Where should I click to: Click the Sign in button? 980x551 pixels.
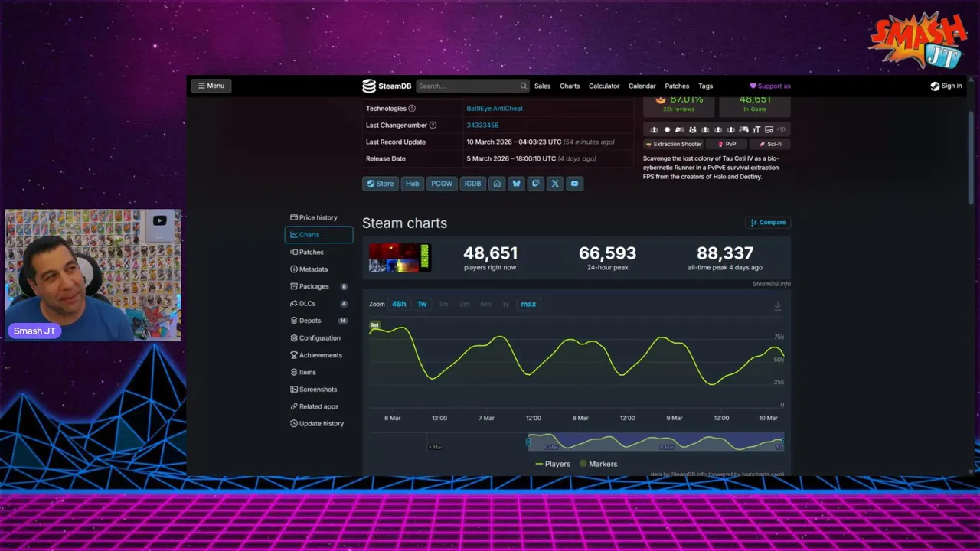click(x=946, y=86)
